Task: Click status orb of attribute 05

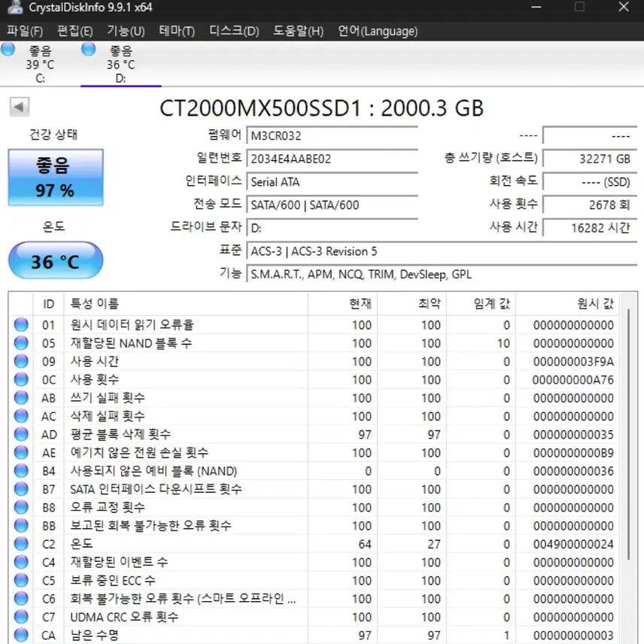Action: [21, 342]
